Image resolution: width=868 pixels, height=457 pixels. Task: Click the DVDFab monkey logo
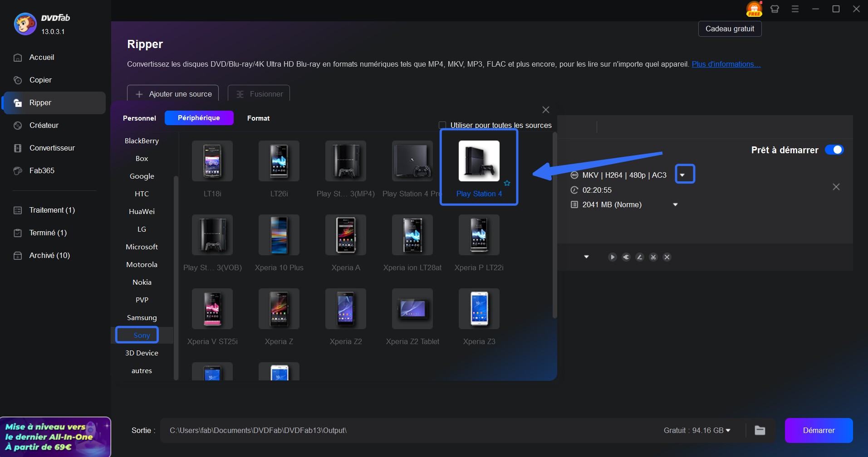point(25,24)
